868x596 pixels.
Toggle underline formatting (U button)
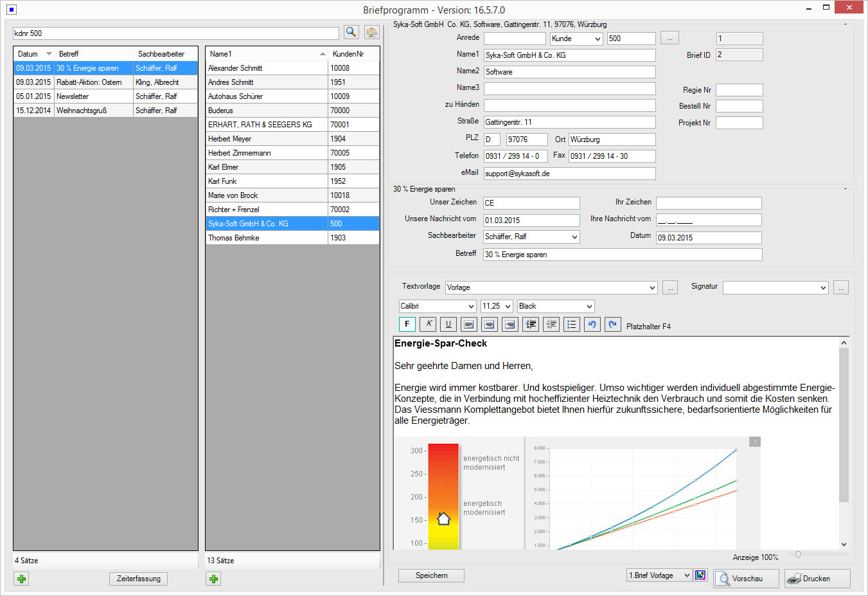coord(448,325)
